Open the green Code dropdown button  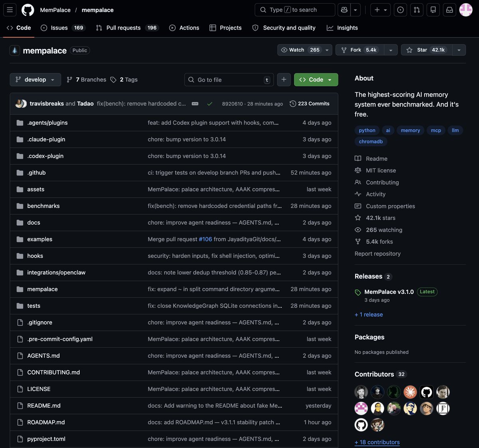coord(316,79)
